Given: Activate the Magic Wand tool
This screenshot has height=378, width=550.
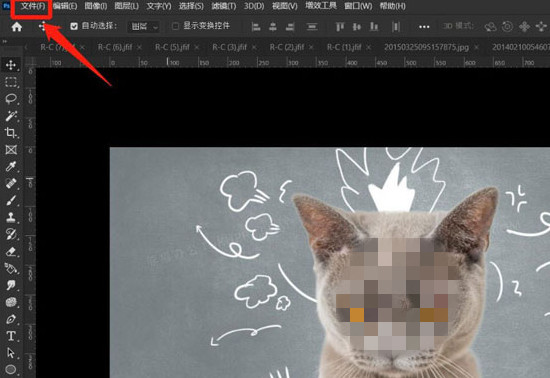Looking at the screenshot, I should [x=11, y=116].
